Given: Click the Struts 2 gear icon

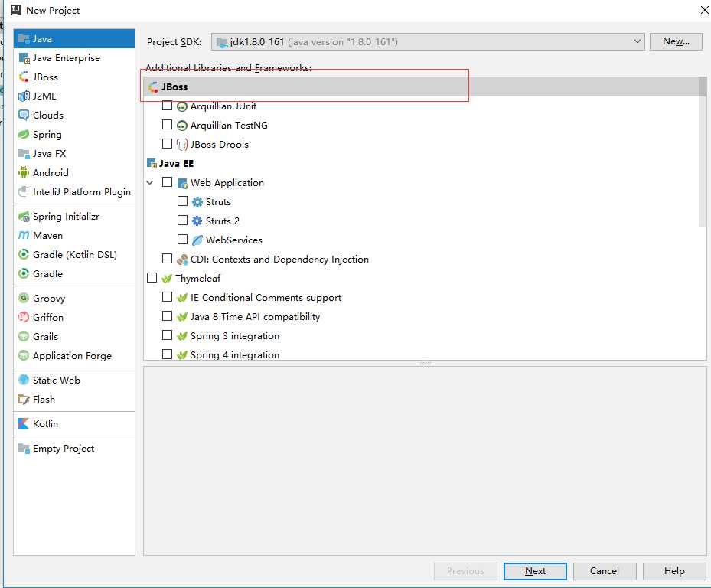Looking at the screenshot, I should click(x=197, y=221).
